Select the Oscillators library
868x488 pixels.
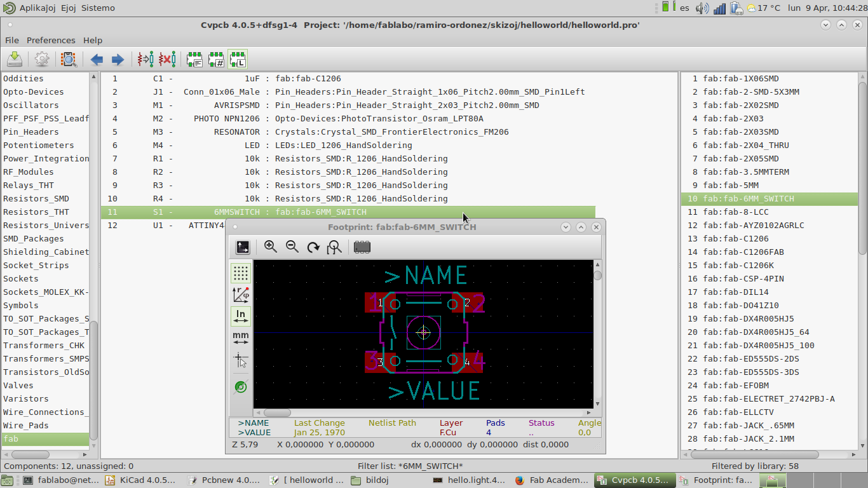[46, 105]
